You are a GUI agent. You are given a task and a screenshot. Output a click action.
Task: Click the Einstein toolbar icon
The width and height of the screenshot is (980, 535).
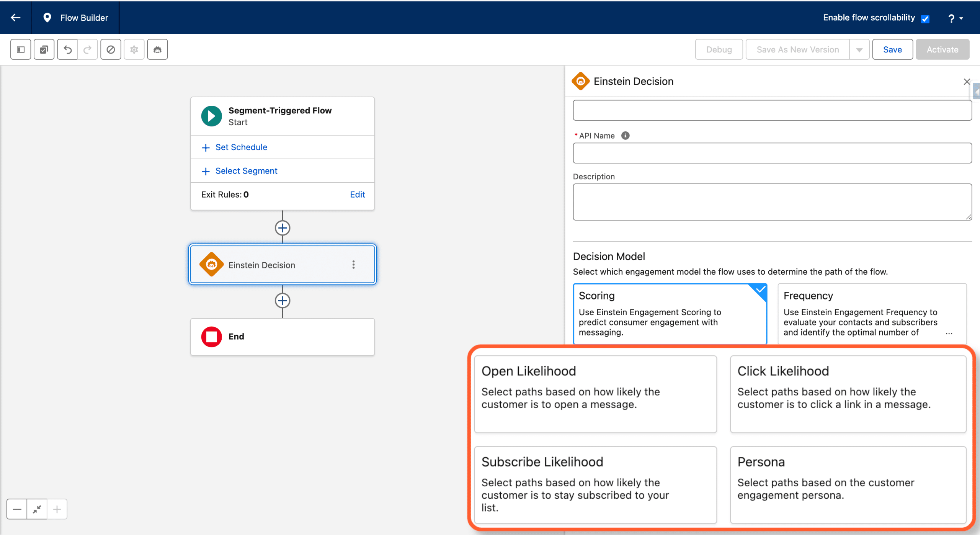(157, 49)
